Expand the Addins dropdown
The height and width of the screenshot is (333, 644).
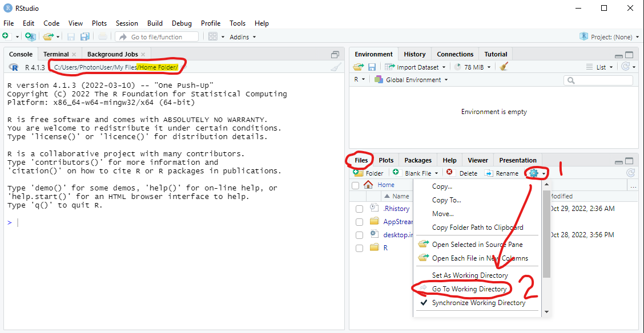(243, 37)
